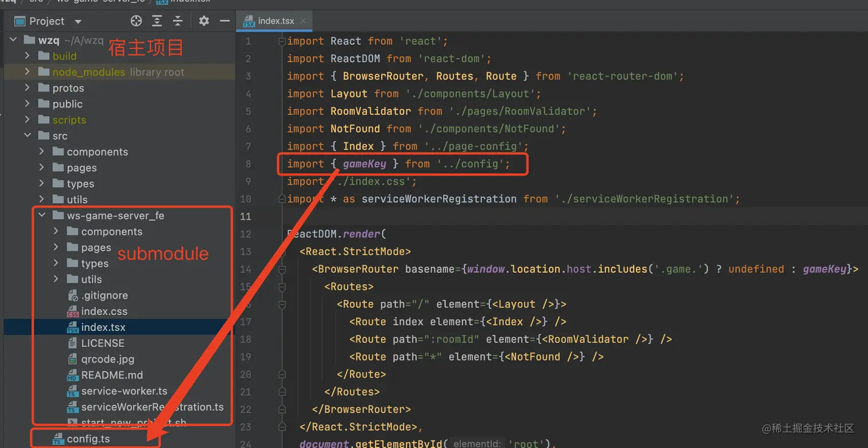Click the LICENSE file icon
The image size is (868, 448).
tap(72, 343)
